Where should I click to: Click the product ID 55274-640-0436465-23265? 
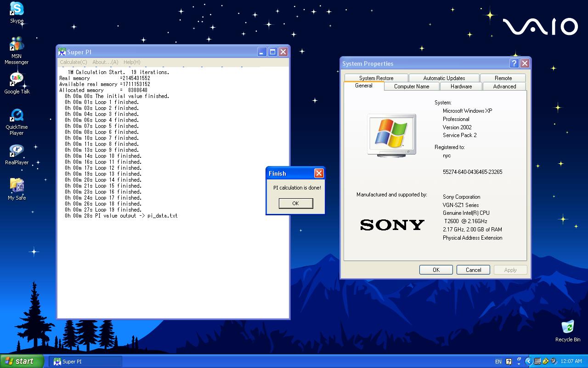(472, 172)
